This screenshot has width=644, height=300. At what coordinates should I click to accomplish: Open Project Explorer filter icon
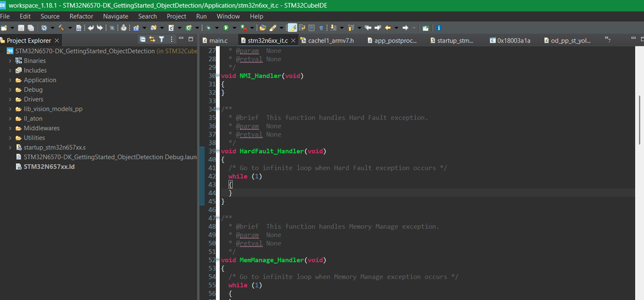coord(162,40)
